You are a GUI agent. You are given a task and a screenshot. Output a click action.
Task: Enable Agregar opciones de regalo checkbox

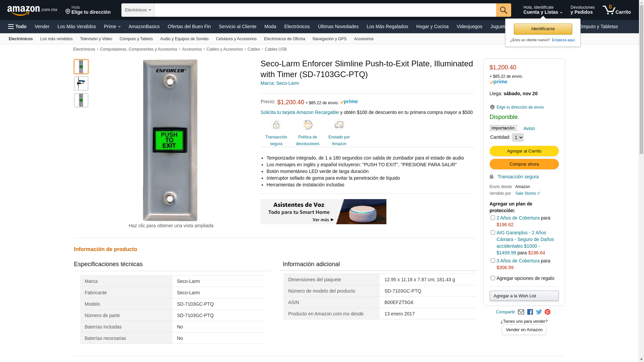tap(493, 278)
